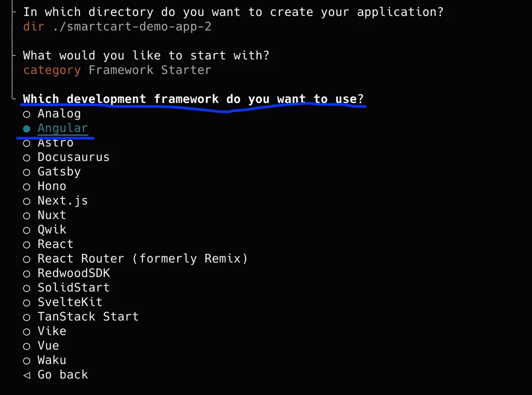Pick the Nuxt option
Screen dimensions: 532x395
[x=45, y=215]
